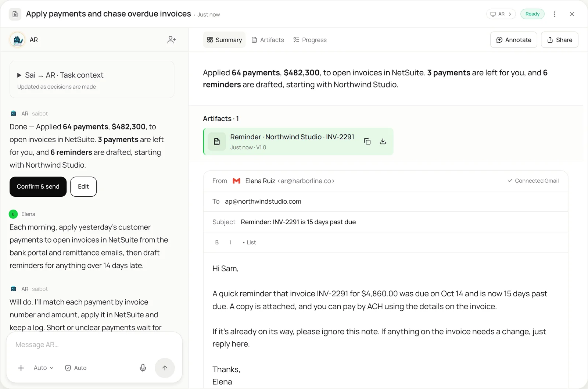The width and height of the screenshot is (588, 389).
Task: Toggle italic formatting in email editor
Action: pyautogui.click(x=230, y=242)
